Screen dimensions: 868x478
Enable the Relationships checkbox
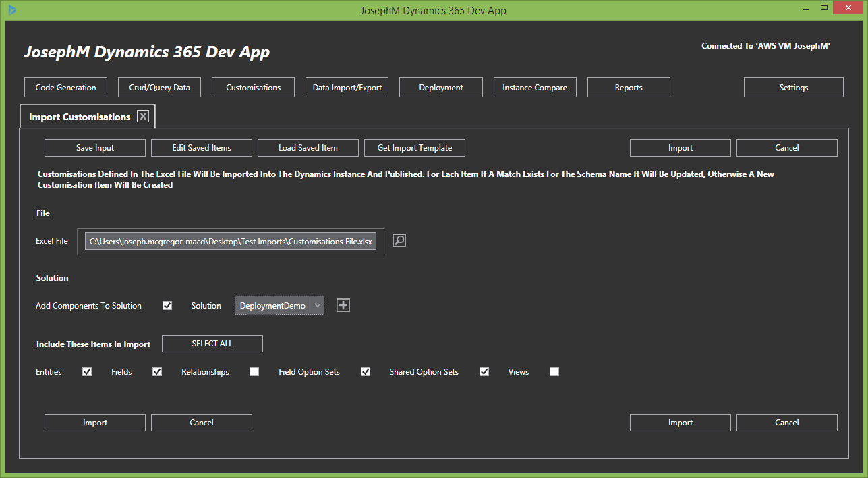point(254,372)
